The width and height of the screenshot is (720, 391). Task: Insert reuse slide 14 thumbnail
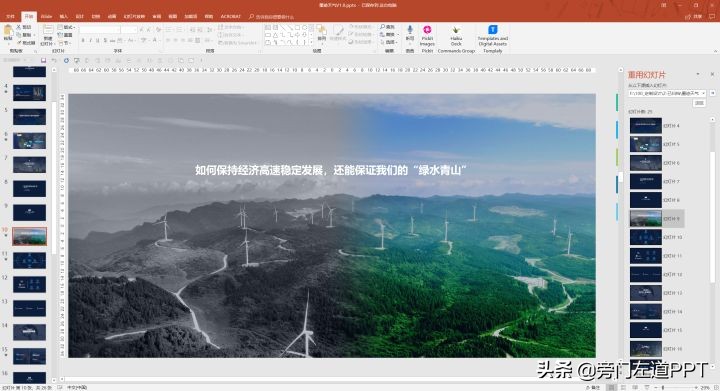[x=646, y=311]
